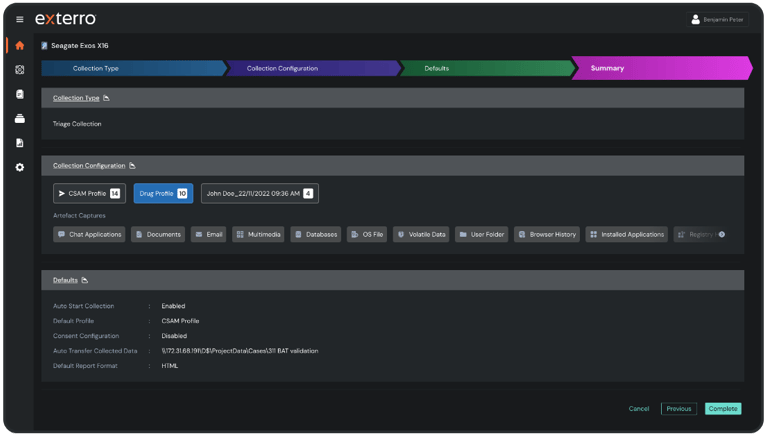Screen dimensions: 768x436
Task: Select John Doe_22/11/2022 09:36 AM profile
Action: point(260,194)
